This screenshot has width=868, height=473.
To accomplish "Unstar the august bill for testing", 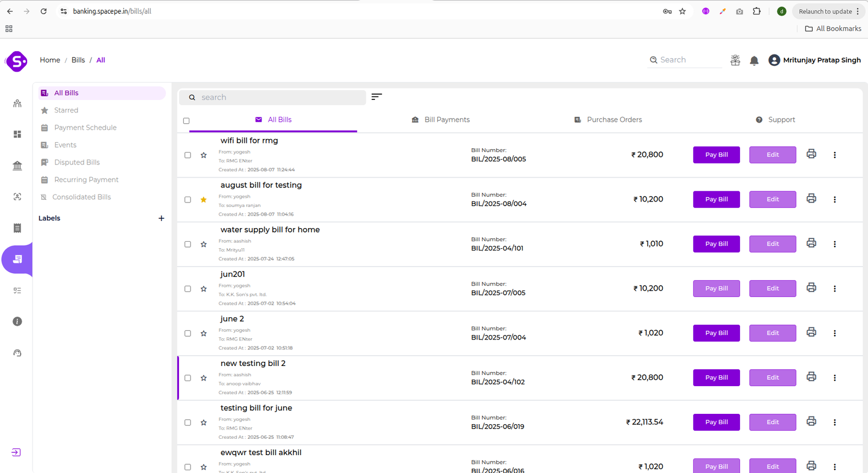I will [x=203, y=200].
